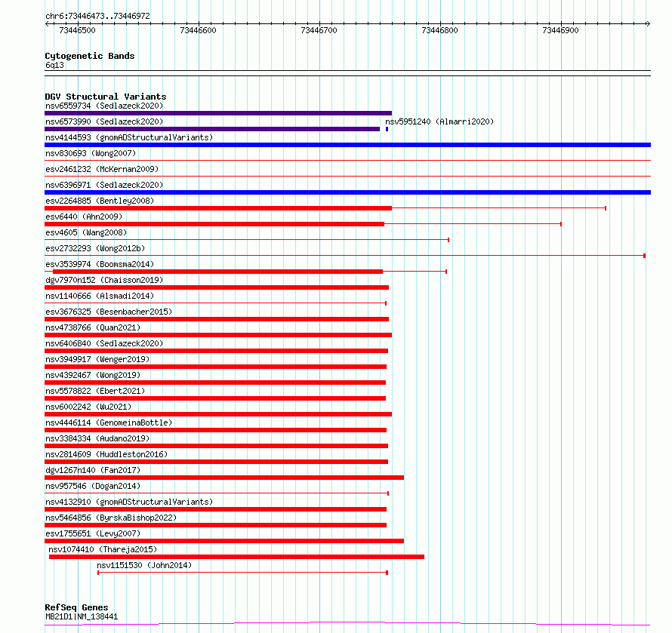The image size is (672, 633).
Task: Click ruler position 73446900
Action: (561, 30)
